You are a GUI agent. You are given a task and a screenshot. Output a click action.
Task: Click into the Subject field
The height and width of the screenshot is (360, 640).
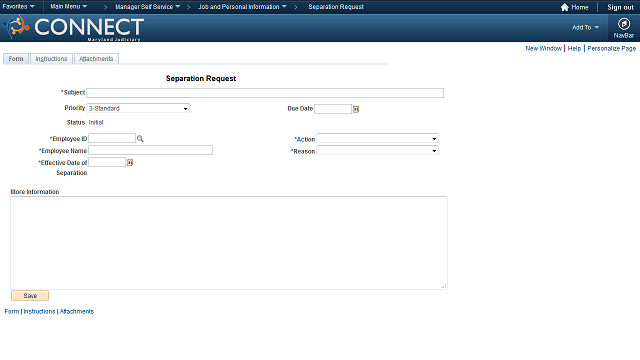(x=265, y=93)
